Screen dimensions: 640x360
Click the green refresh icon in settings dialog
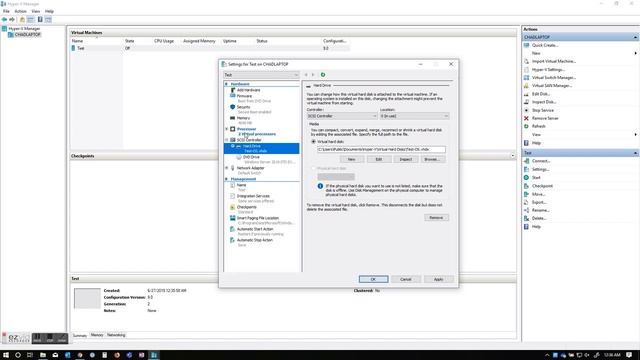[323, 75]
